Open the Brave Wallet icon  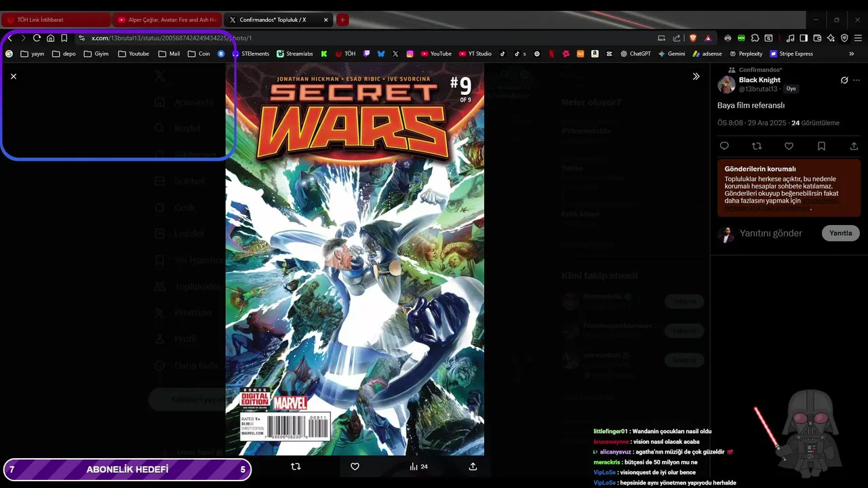click(x=817, y=38)
